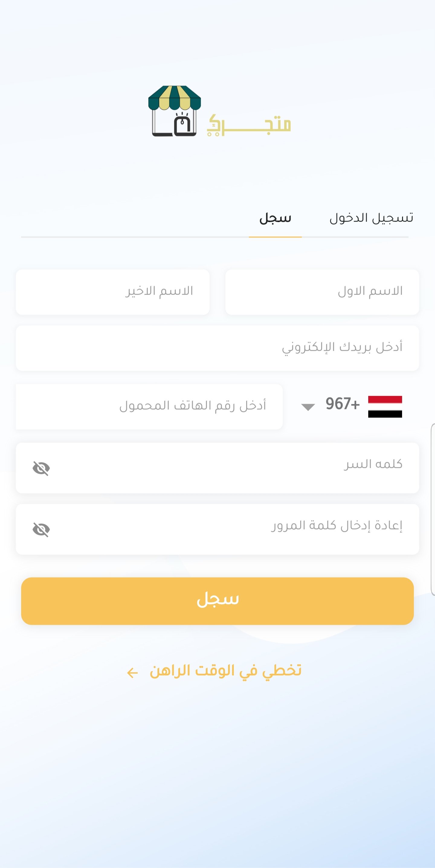Viewport: 435px width, 868px height.
Task: Click the scrollbar handle on right edge
Action: [433, 509]
